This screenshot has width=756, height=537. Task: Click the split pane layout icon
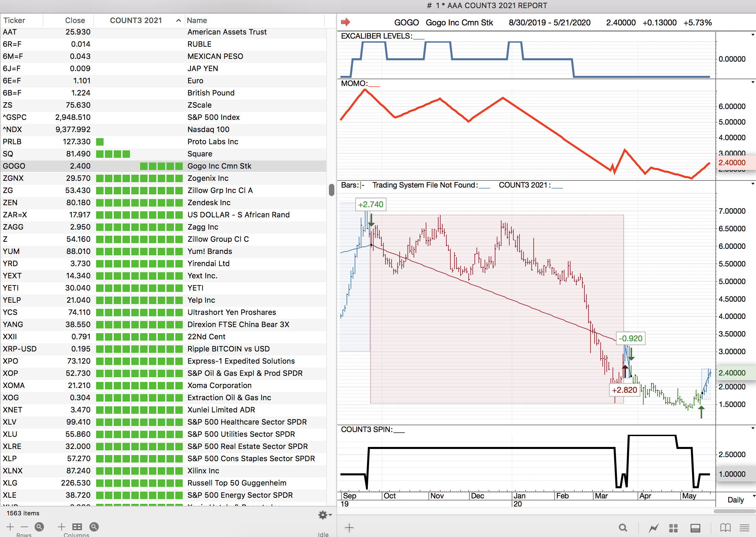click(695, 528)
